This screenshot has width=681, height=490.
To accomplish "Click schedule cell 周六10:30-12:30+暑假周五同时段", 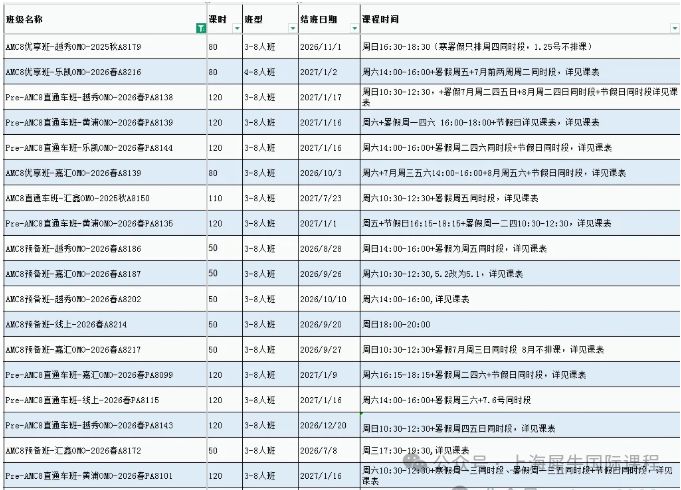I will (x=520, y=198).
